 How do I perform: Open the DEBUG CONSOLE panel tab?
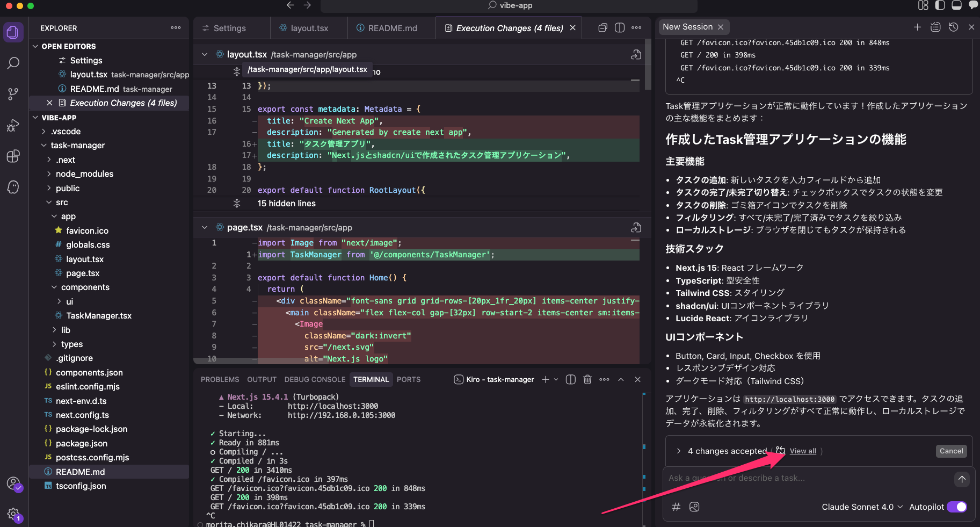[315, 379]
